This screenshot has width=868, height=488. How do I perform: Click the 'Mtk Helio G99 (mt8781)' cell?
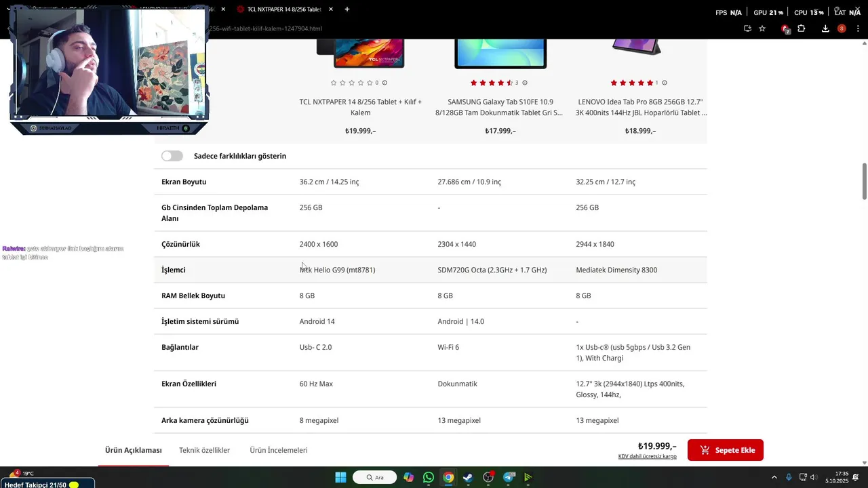(x=337, y=270)
